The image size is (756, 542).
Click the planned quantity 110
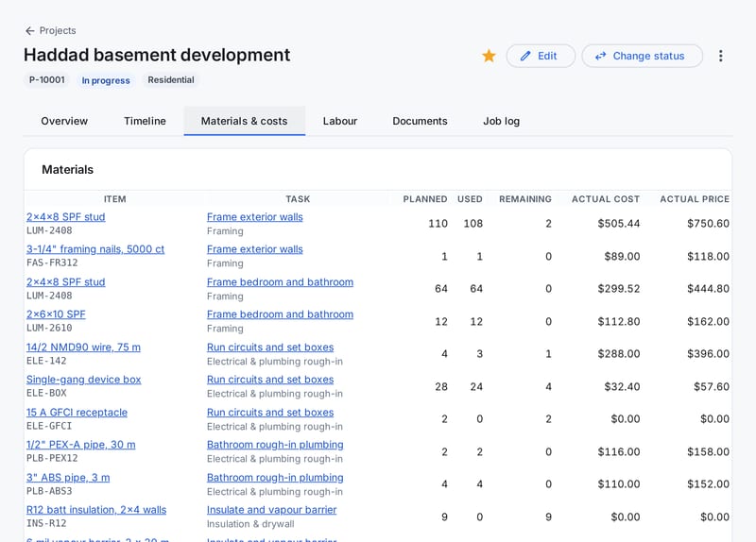pos(438,224)
